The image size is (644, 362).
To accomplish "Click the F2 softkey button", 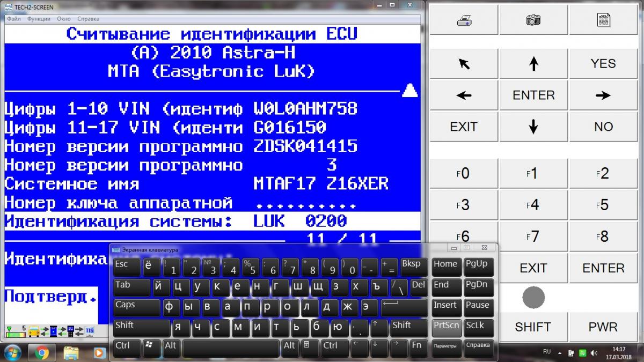I will click(x=603, y=173).
